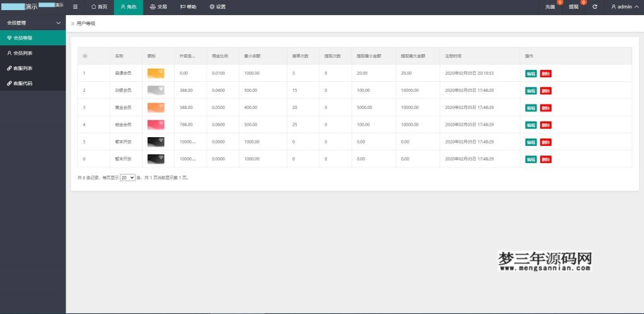Click 编辑 button for 普通会员 row
Viewport: 644px width, 314px height.
coord(531,74)
